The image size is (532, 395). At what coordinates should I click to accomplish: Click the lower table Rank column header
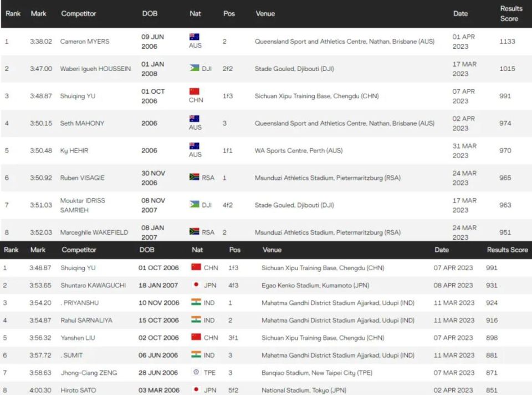click(11, 250)
